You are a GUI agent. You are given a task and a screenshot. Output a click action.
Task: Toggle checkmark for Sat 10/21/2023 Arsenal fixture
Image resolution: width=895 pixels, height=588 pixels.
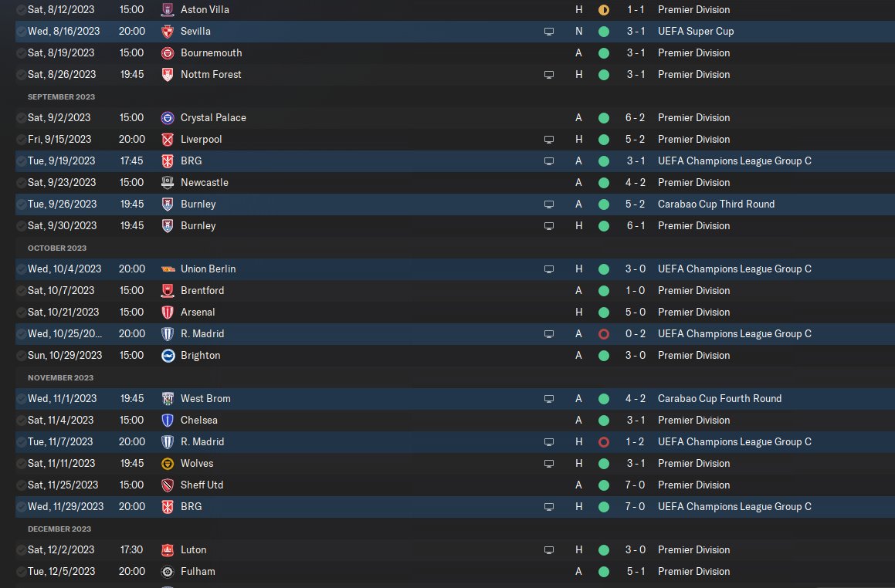coord(21,313)
